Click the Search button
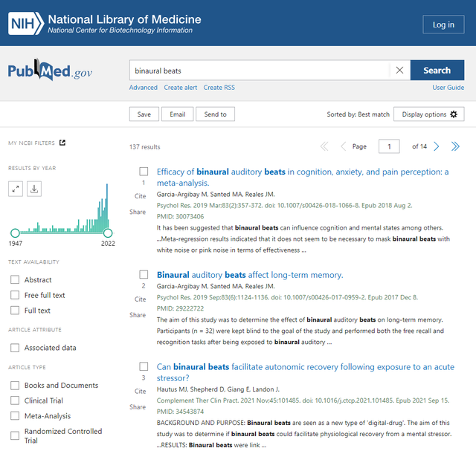 [437, 71]
